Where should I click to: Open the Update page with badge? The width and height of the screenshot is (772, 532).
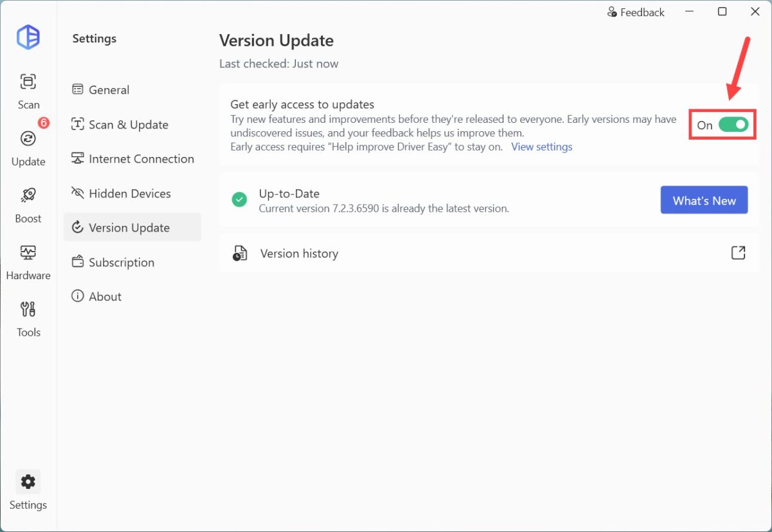28,147
